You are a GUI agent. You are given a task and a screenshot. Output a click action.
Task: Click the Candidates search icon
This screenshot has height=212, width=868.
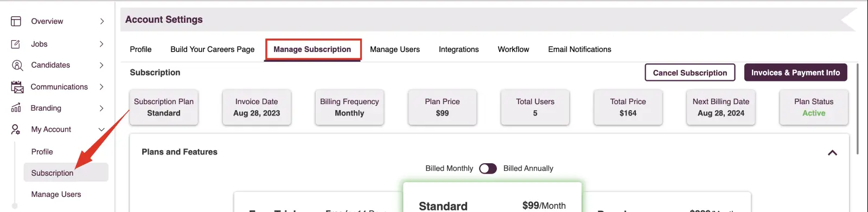[17, 65]
